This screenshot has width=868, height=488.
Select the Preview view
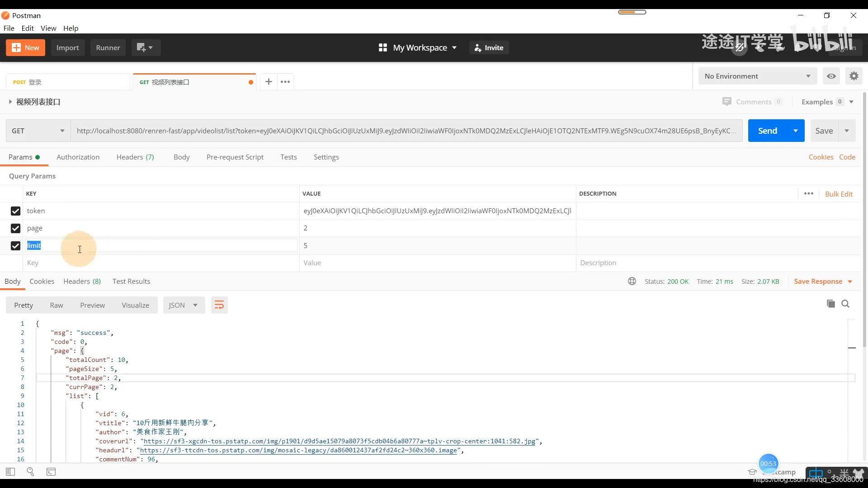coord(93,305)
